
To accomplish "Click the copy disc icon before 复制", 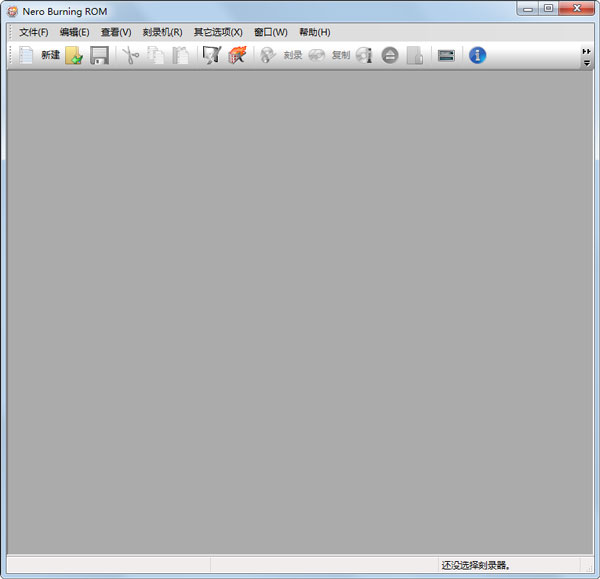I will 316,55.
